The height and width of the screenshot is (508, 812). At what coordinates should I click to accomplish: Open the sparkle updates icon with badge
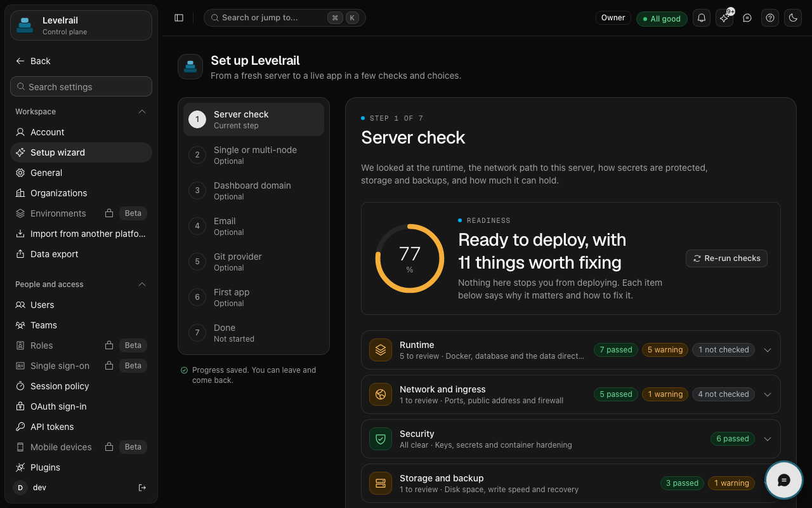[x=724, y=18]
